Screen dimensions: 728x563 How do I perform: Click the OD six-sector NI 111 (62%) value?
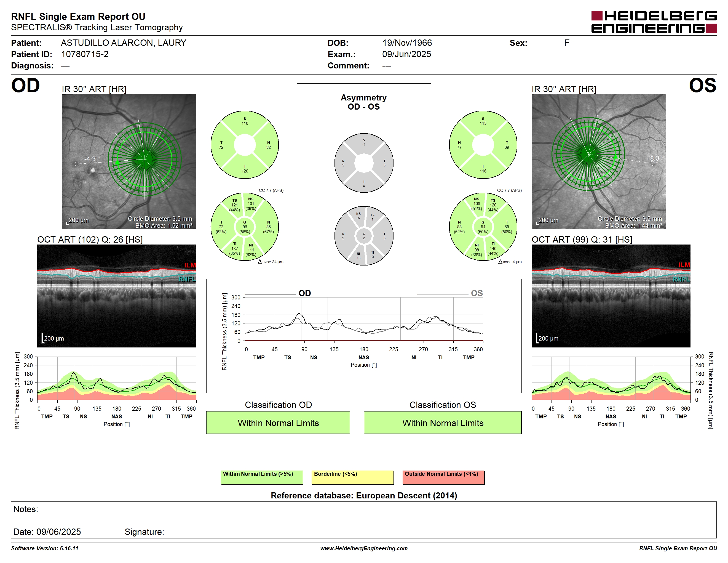coord(251,250)
